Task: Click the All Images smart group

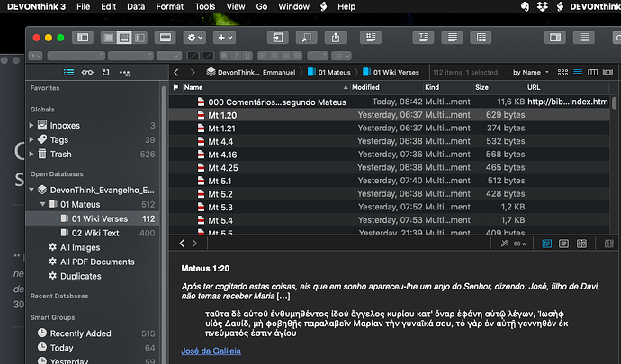Action: click(79, 247)
